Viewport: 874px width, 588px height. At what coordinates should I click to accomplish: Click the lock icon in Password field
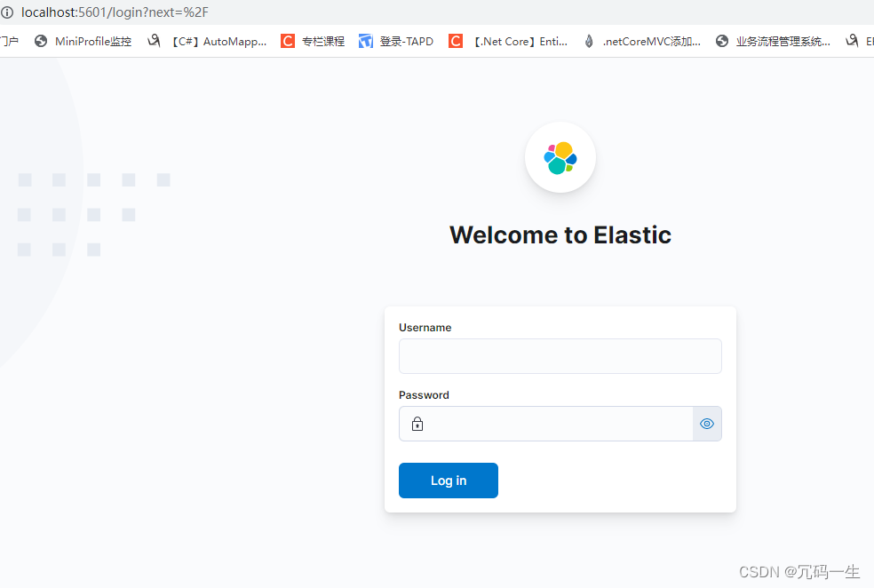pos(417,425)
